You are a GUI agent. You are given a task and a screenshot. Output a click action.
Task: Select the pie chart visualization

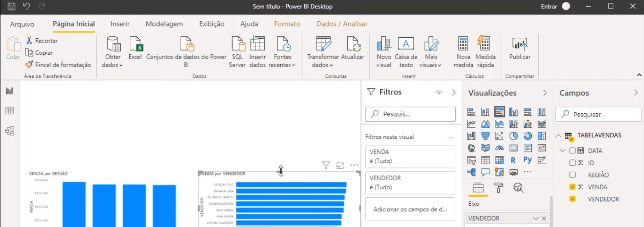point(513,136)
